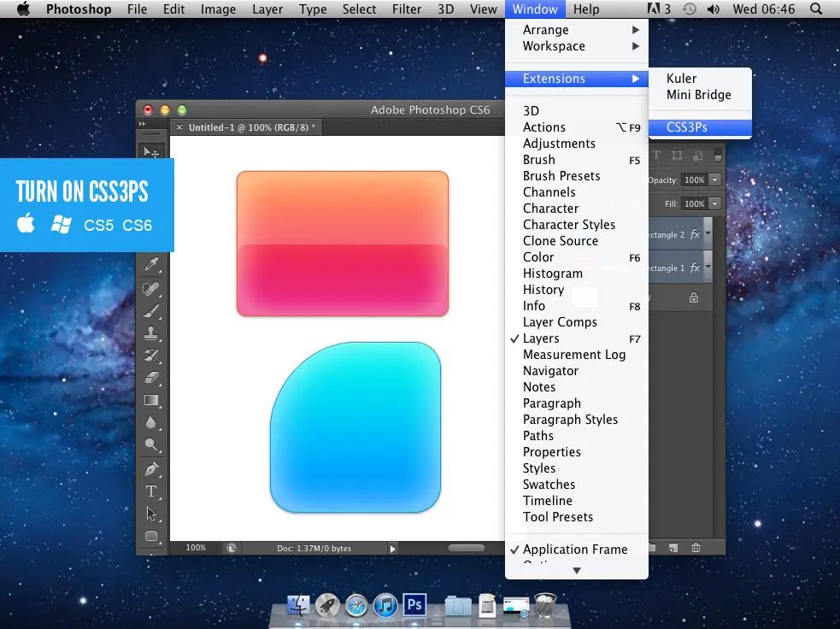Select the Path Selection arrow tool
This screenshot has height=629, width=840.
point(151,514)
